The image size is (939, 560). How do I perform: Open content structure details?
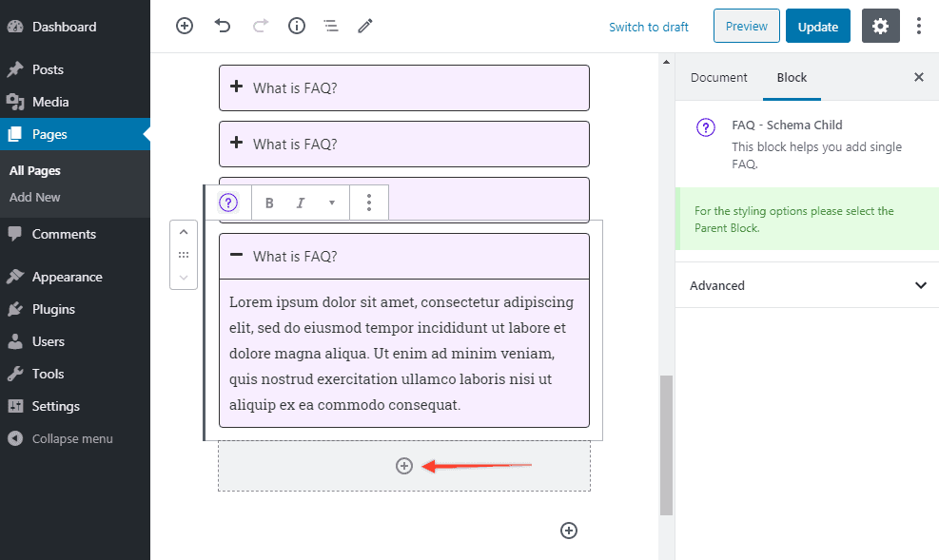296,26
